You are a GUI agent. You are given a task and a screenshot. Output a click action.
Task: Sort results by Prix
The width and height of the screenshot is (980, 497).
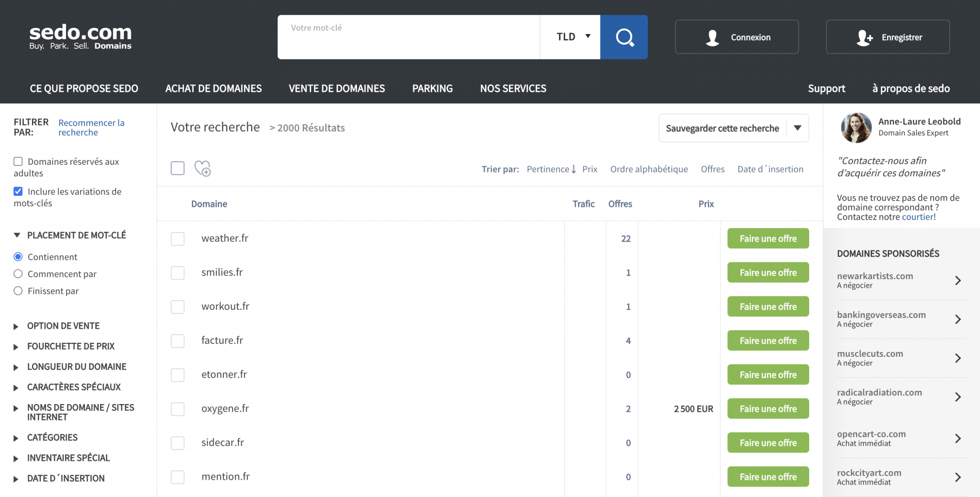coord(590,169)
